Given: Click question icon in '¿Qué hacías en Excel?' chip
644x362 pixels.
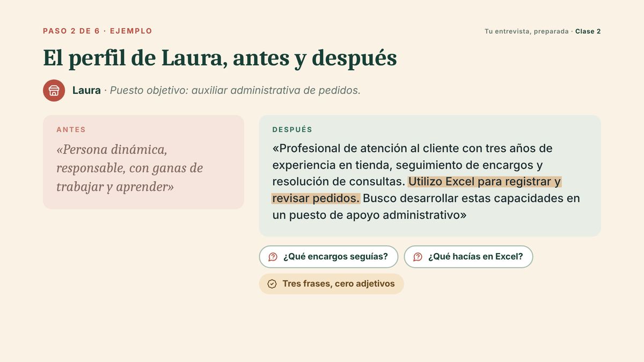Looking at the screenshot, I should click(418, 257).
